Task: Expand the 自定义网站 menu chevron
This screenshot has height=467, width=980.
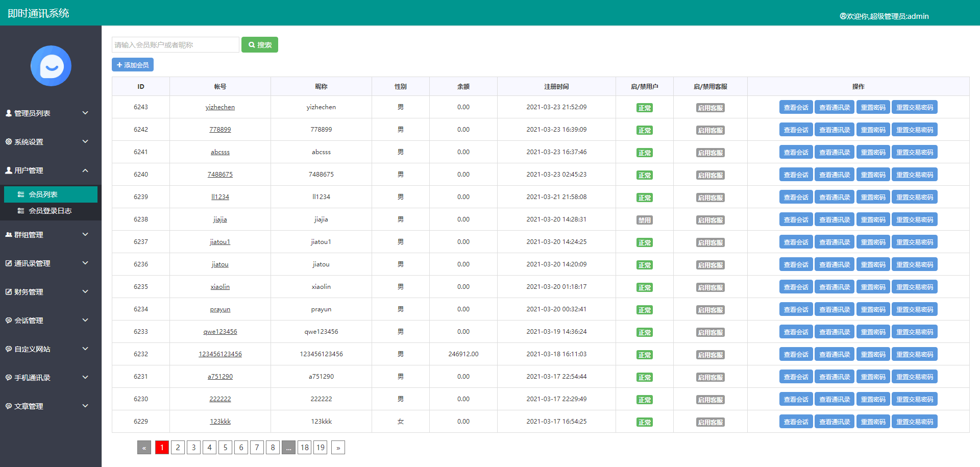Action: [x=85, y=349]
